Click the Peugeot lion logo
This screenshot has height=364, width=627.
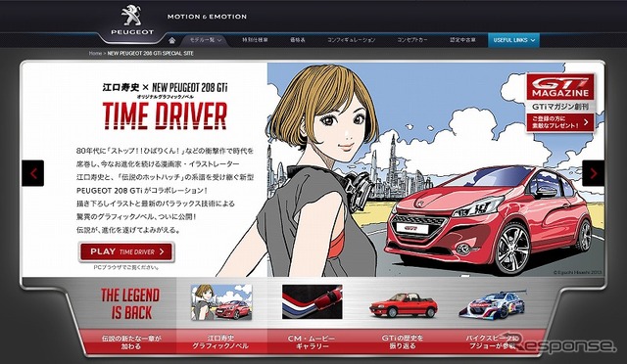(x=132, y=20)
